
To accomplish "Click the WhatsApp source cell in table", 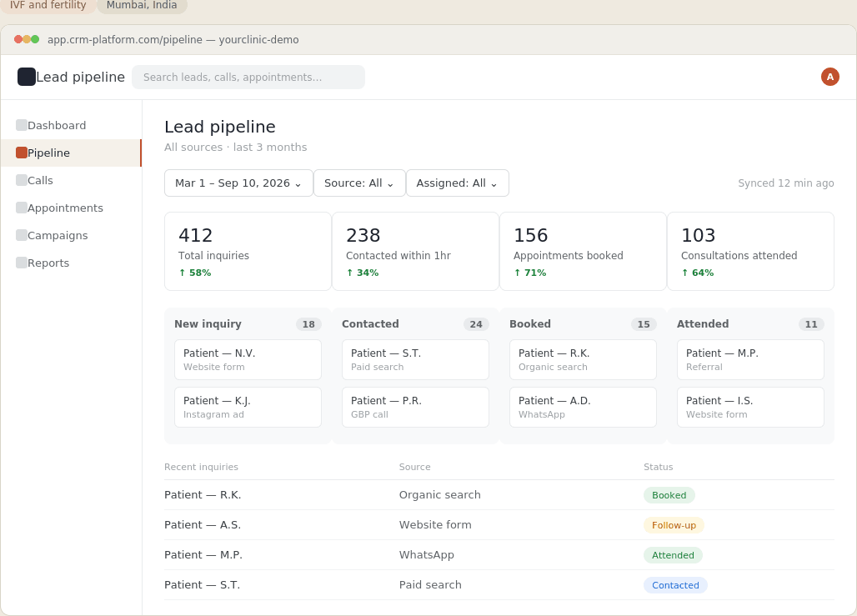I will (x=426, y=555).
